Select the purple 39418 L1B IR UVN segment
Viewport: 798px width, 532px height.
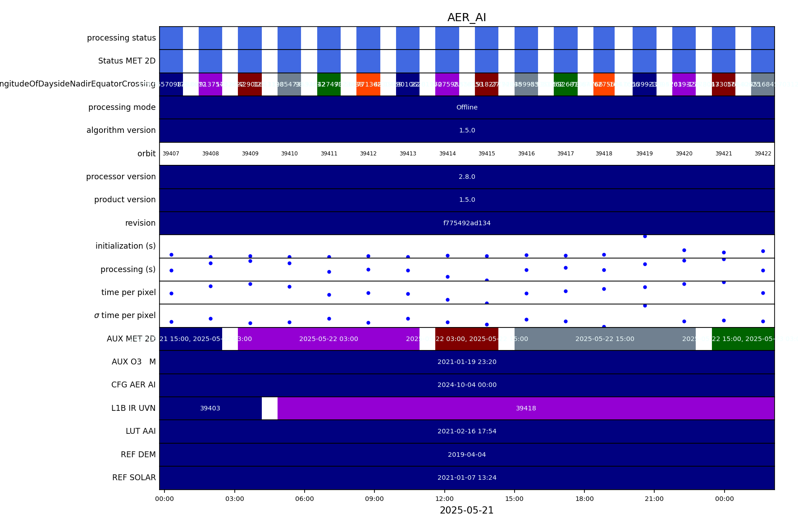pyautogui.click(x=525, y=408)
